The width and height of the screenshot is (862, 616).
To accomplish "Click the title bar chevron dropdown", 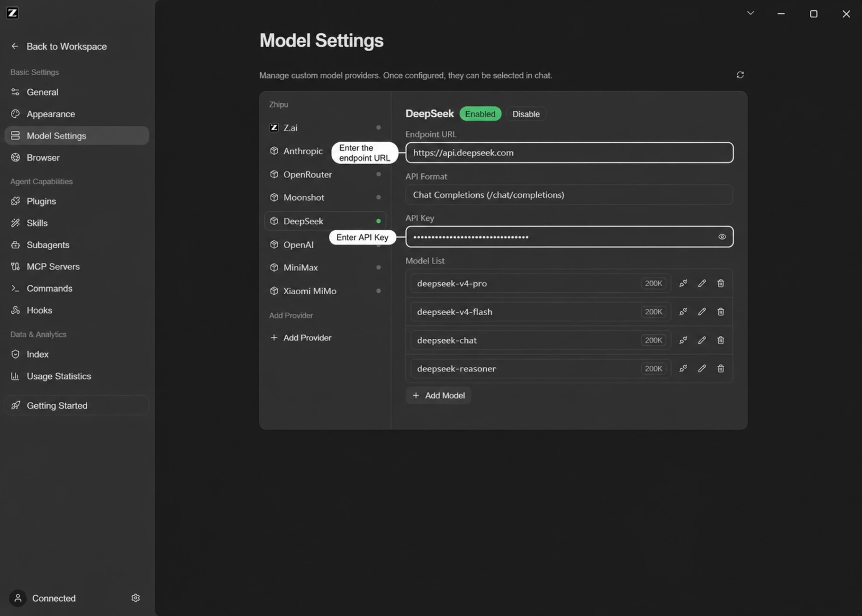I will (750, 13).
